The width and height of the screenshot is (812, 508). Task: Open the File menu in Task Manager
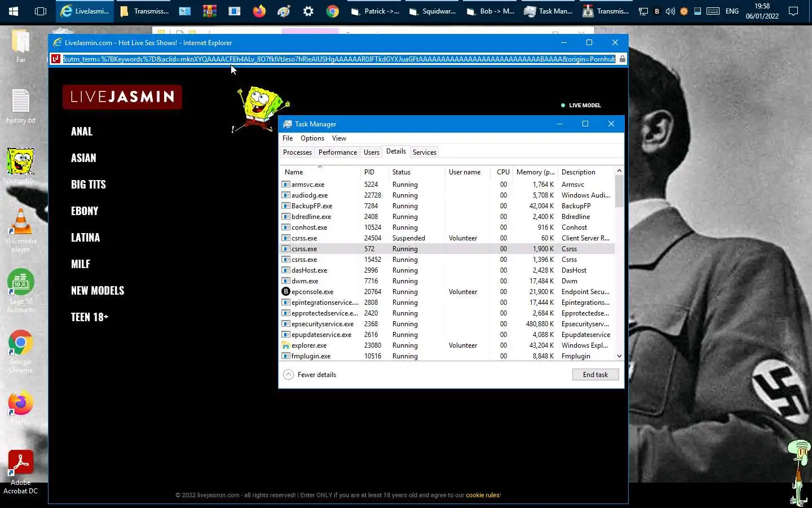(x=288, y=138)
